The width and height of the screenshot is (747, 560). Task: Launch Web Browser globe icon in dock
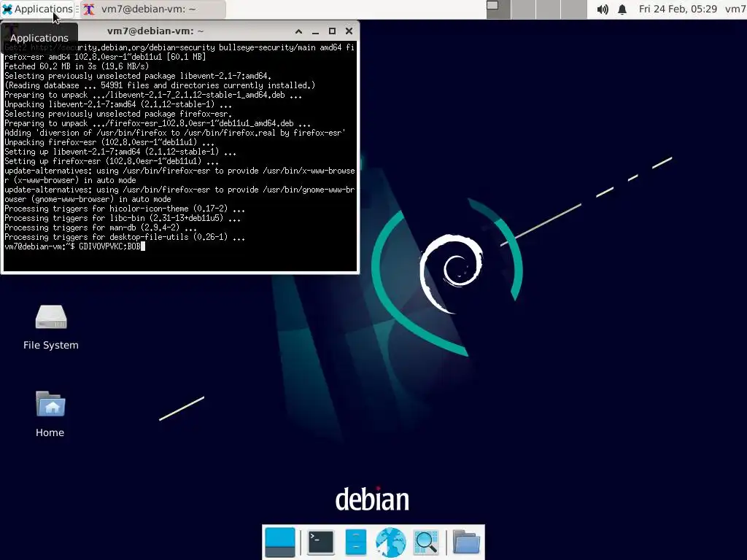[x=391, y=542]
